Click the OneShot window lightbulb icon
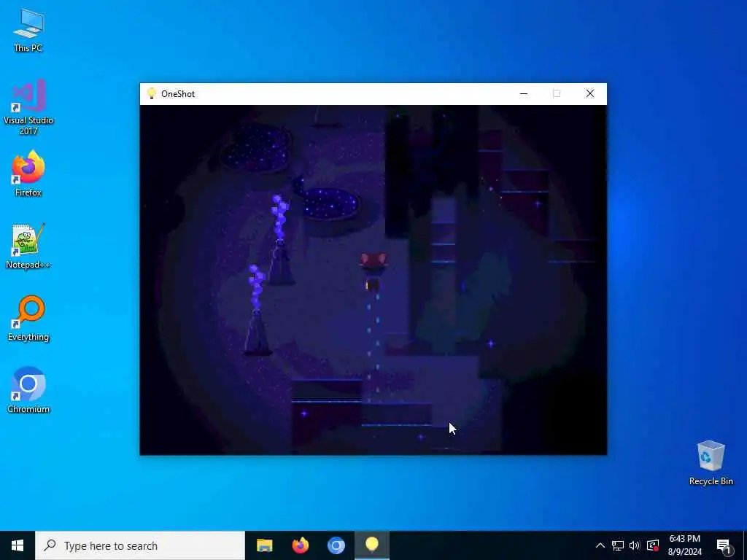Image resolution: width=747 pixels, height=560 pixels. click(152, 93)
